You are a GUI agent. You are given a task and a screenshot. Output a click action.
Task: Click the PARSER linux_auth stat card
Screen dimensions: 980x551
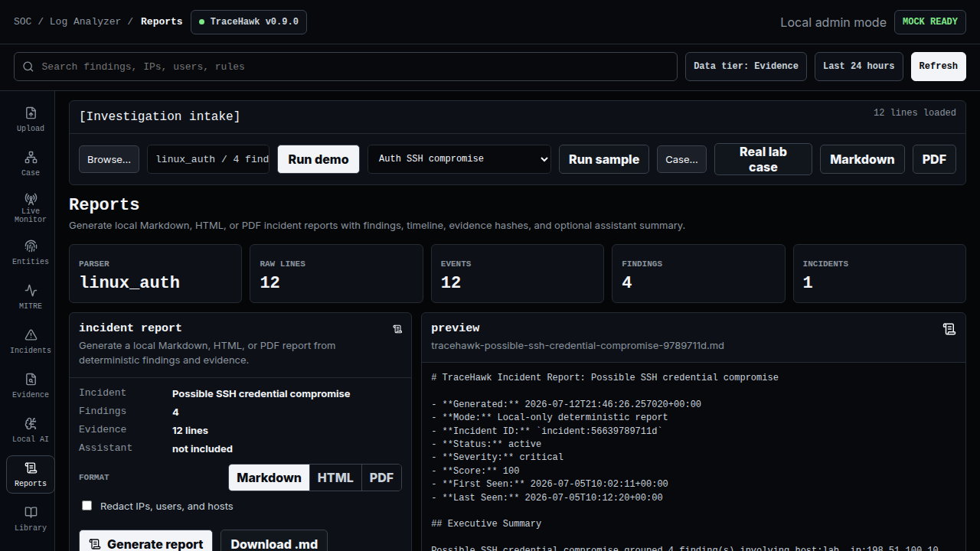pos(155,273)
